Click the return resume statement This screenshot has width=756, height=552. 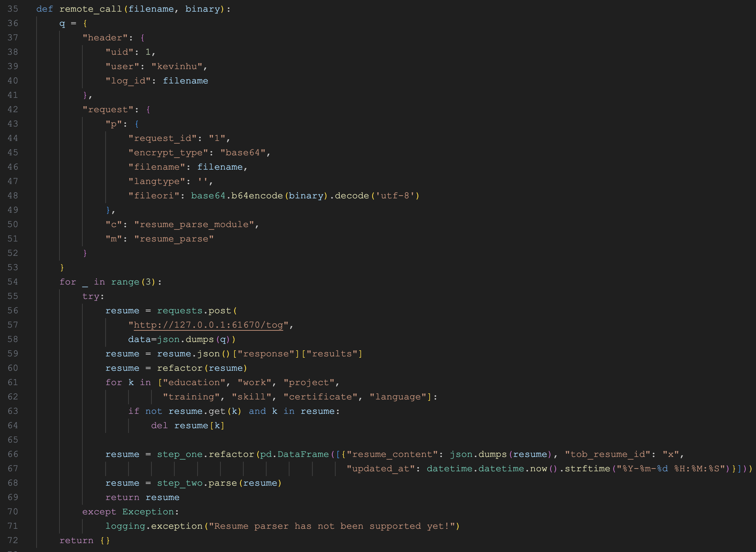click(x=143, y=497)
